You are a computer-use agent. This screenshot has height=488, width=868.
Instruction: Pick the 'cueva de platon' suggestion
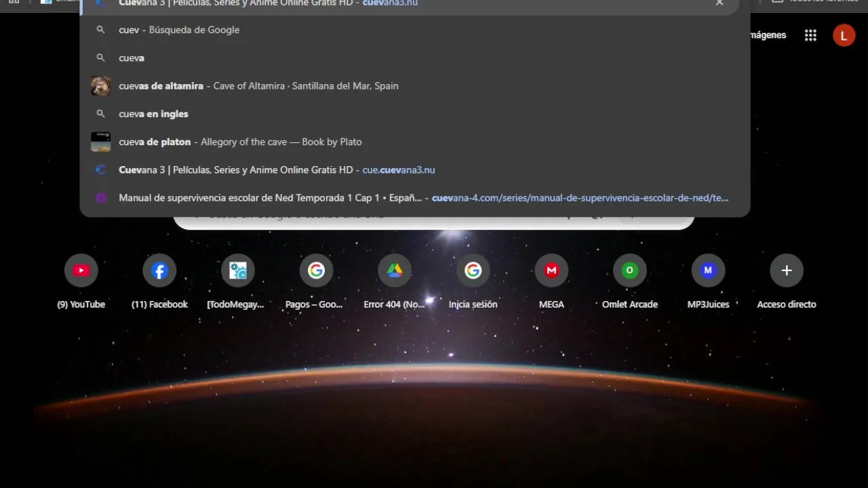click(x=415, y=142)
